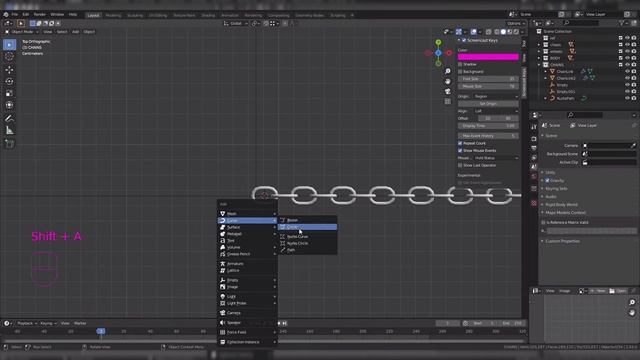
Task: Select the Scale tool
Action: click(x=9, y=93)
